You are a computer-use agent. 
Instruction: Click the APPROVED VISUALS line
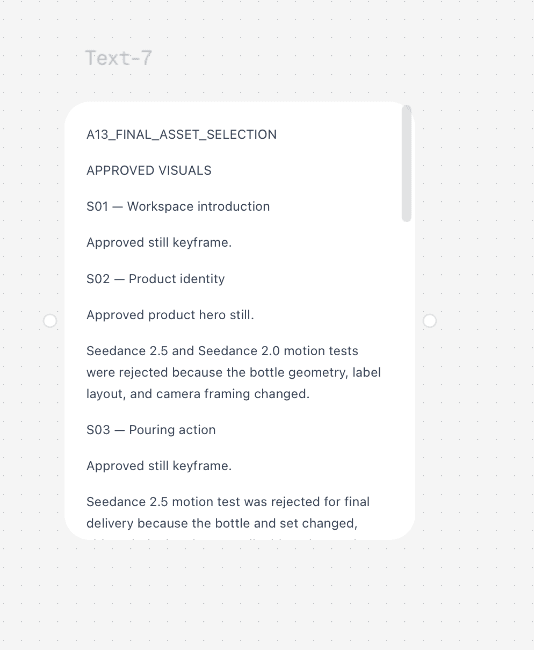click(x=149, y=171)
